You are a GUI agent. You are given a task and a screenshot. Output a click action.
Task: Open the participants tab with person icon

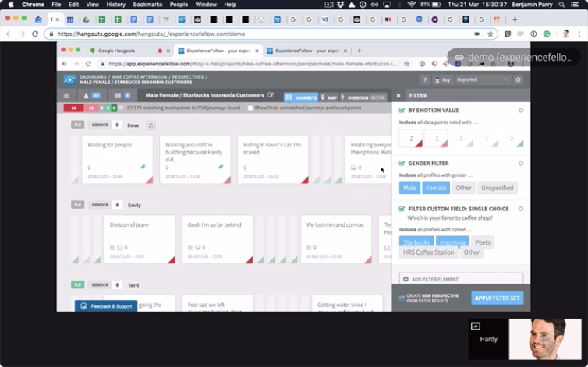coord(92,96)
